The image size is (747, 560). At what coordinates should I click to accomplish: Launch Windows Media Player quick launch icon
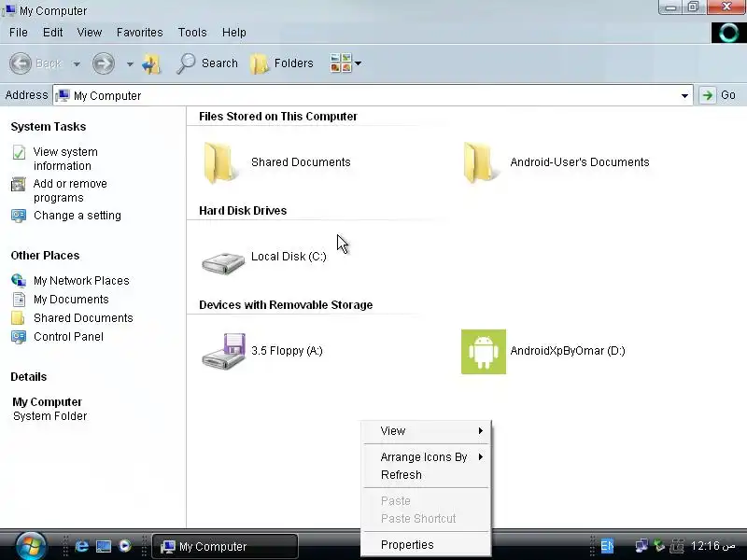(125, 546)
